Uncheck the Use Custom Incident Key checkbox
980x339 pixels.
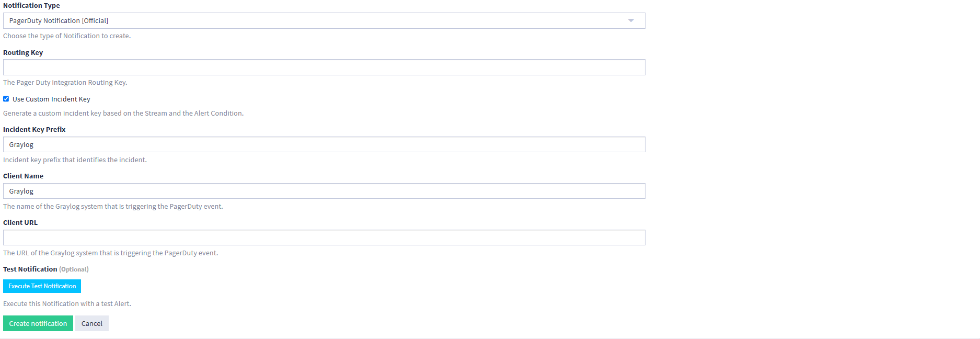[x=6, y=99]
